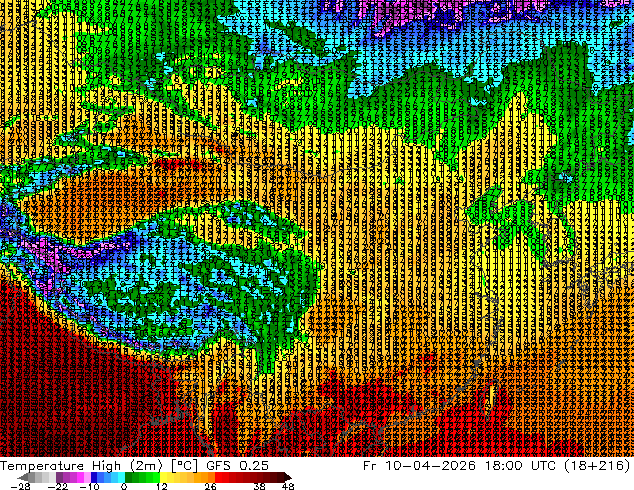This screenshot has height=490, width=634.
Task: Click the '48' legend value
Action: point(288,486)
